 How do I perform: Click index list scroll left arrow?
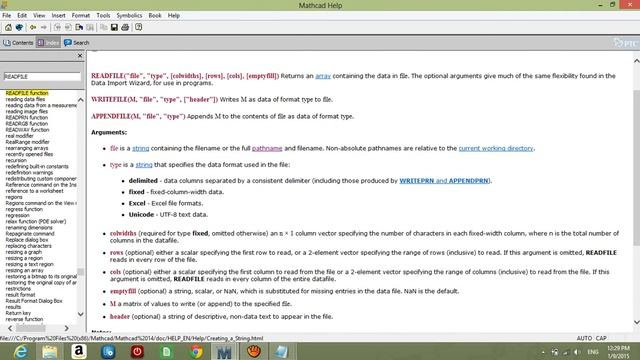coord(10,328)
